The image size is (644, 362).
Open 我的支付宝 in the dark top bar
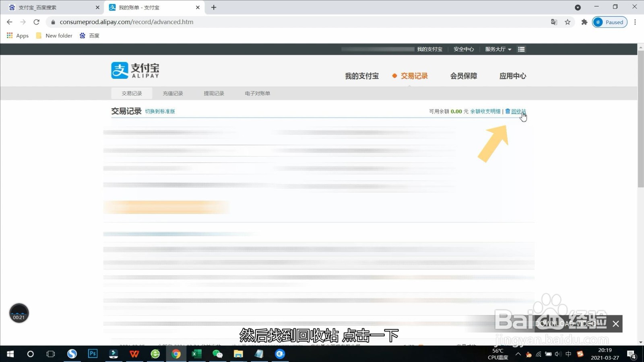[429, 49]
